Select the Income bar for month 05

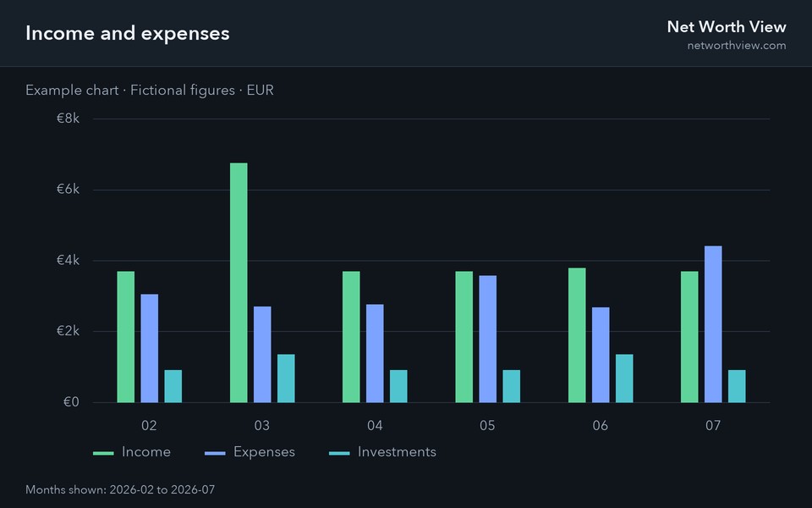click(x=464, y=337)
